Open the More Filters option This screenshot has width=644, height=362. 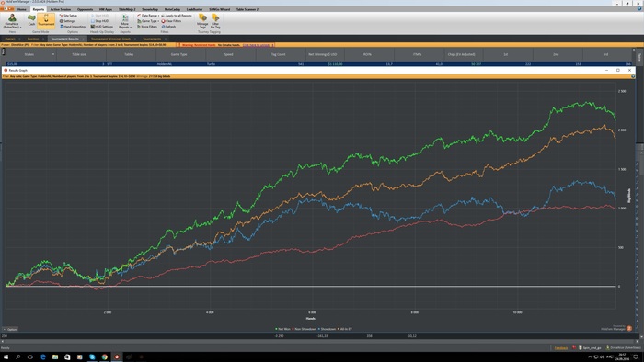click(x=147, y=27)
